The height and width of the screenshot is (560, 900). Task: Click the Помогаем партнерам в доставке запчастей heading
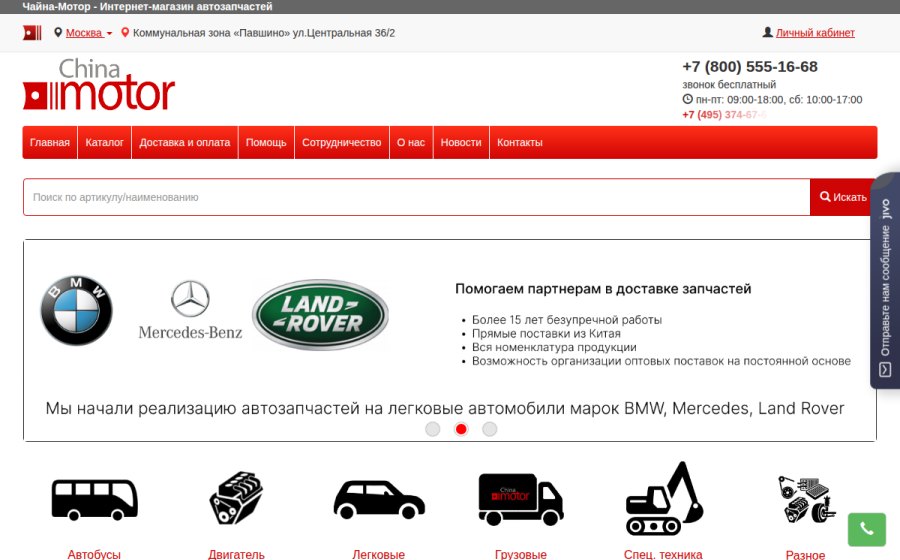[x=603, y=289]
